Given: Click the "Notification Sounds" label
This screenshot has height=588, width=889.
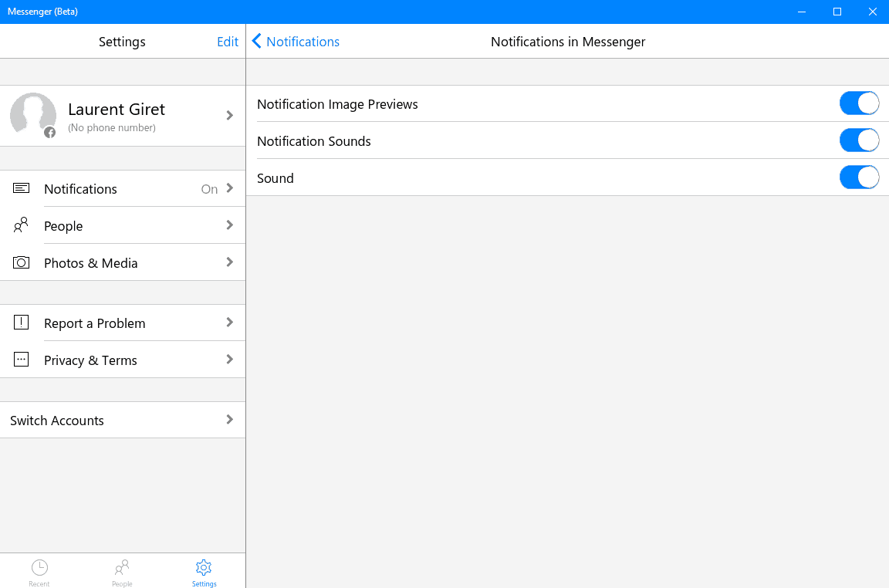Looking at the screenshot, I should [x=313, y=141].
